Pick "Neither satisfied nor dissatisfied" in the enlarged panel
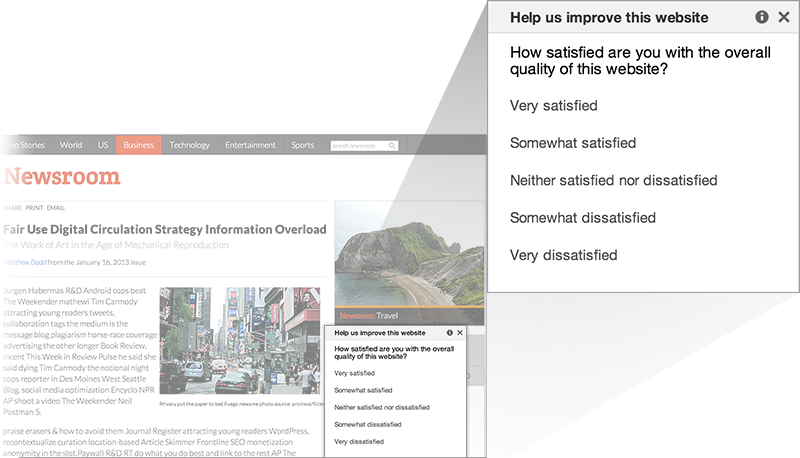Image resolution: width=800 pixels, height=458 pixels. click(x=613, y=180)
